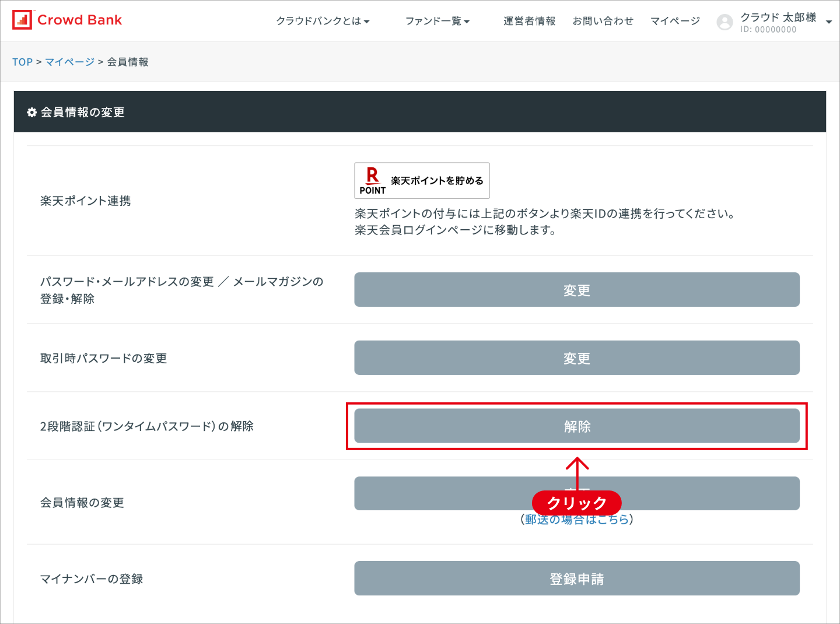Viewport: 840px width, 624px height.
Task: Click 登録申請 for マイナンバーの登録
Action: (577, 579)
